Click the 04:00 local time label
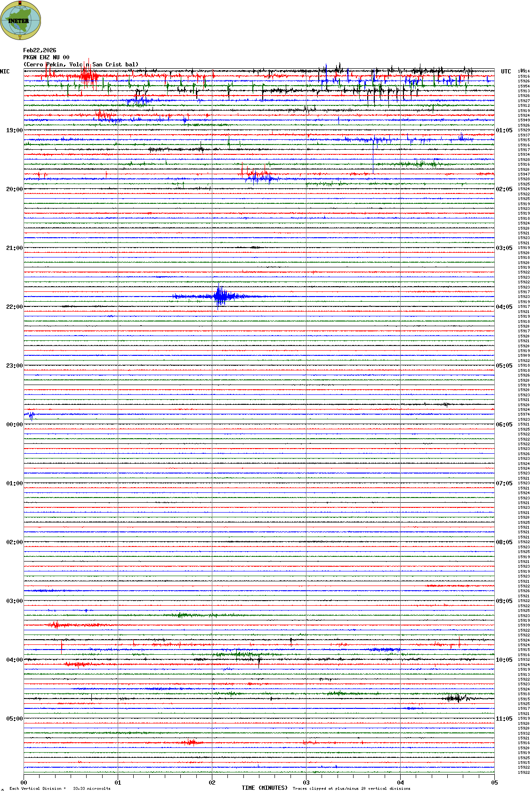Viewport: 532px width, 795px height. (x=14, y=660)
